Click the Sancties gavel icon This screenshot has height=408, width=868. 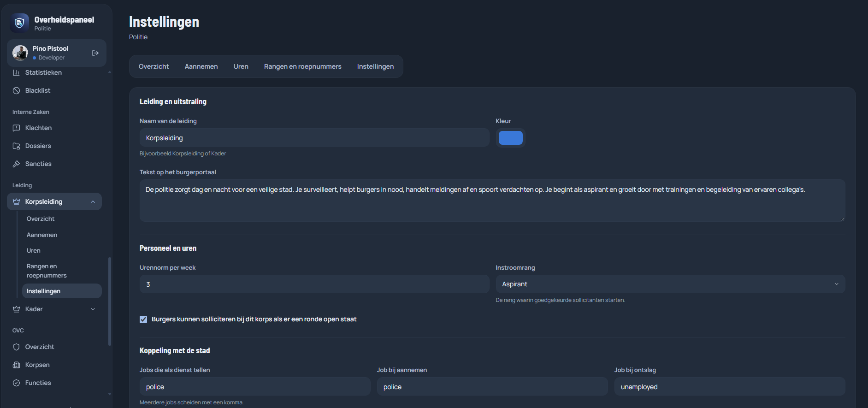point(17,164)
